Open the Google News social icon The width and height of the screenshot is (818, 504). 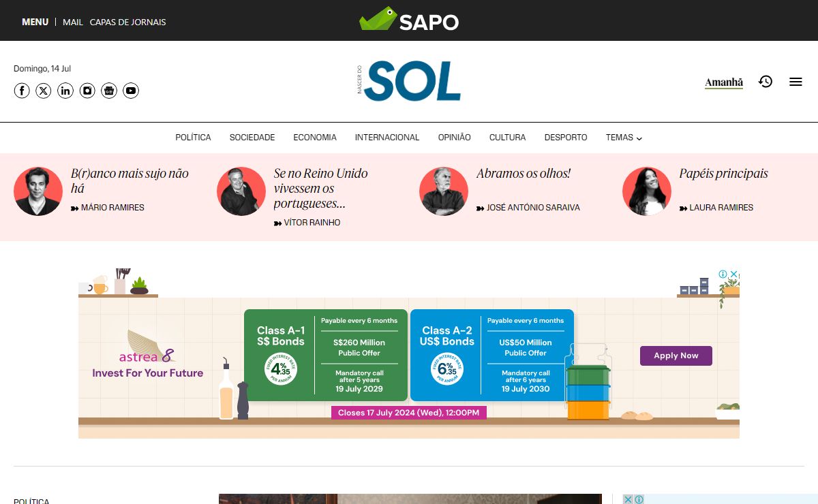click(x=109, y=91)
